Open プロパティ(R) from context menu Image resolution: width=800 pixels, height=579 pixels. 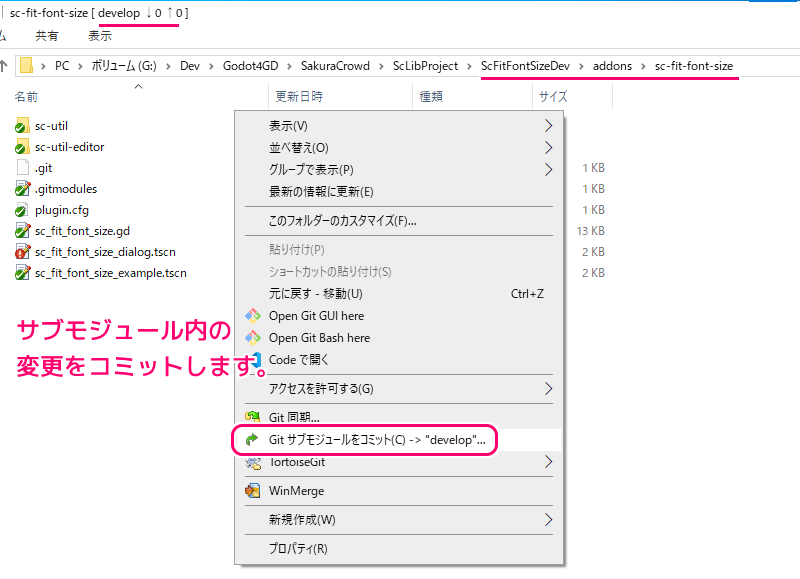[298, 549]
